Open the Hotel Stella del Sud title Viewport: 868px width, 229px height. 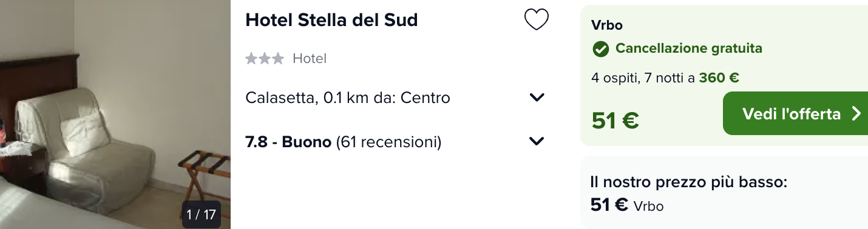(331, 20)
